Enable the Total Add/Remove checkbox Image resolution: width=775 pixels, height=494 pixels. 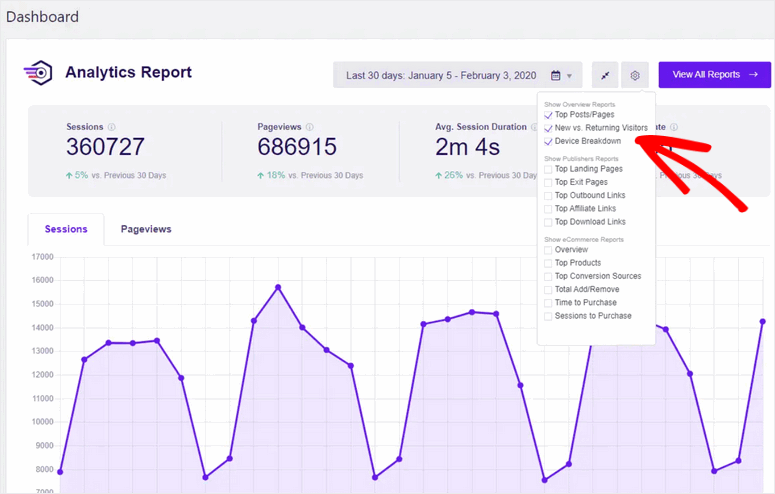(x=548, y=290)
